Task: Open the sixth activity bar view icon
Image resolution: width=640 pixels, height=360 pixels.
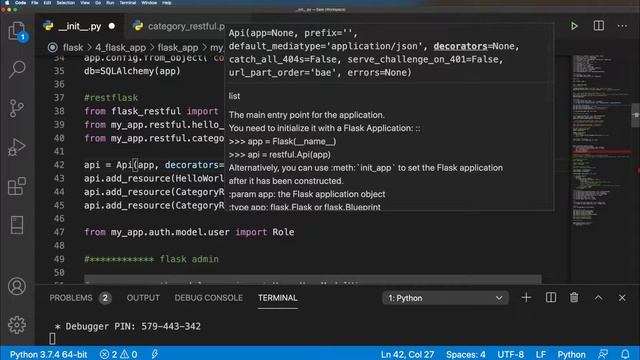Action: click(17, 225)
